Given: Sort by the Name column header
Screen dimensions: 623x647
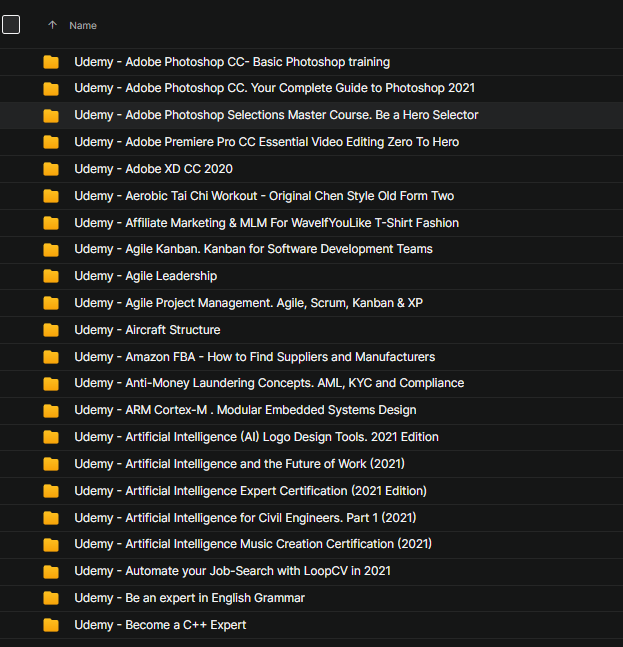Looking at the screenshot, I should [83, 26].
